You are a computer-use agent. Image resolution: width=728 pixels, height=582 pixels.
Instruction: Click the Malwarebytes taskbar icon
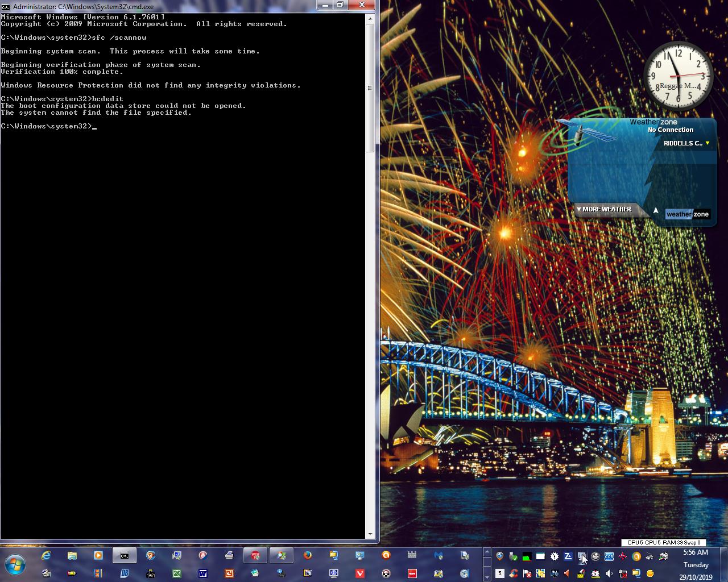[439, 555]
